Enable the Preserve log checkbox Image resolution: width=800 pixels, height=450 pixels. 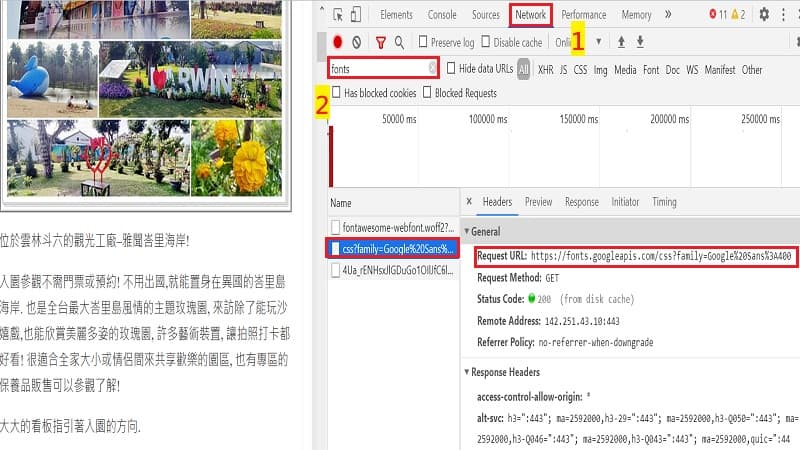pos(424,42)
